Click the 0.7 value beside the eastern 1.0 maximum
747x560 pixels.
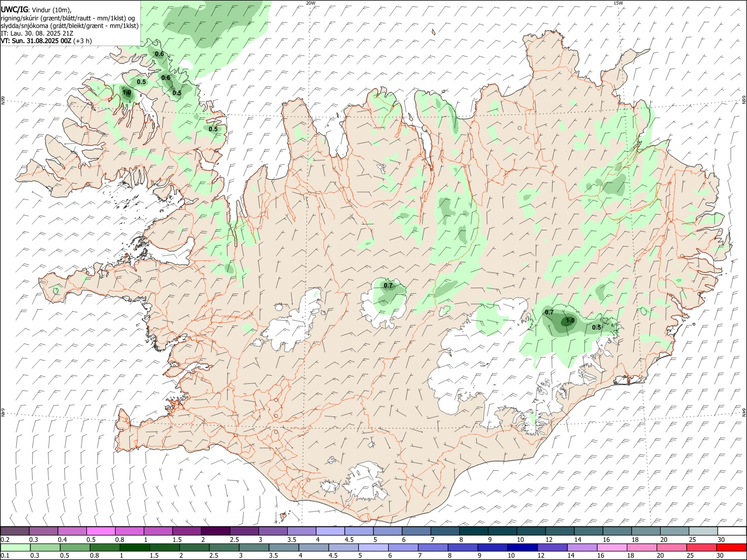tap(549, 313)
